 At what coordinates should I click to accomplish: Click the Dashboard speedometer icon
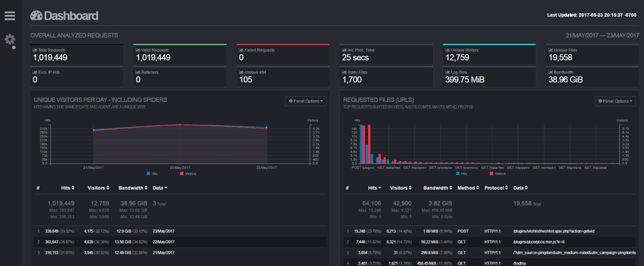pos(36,16)
